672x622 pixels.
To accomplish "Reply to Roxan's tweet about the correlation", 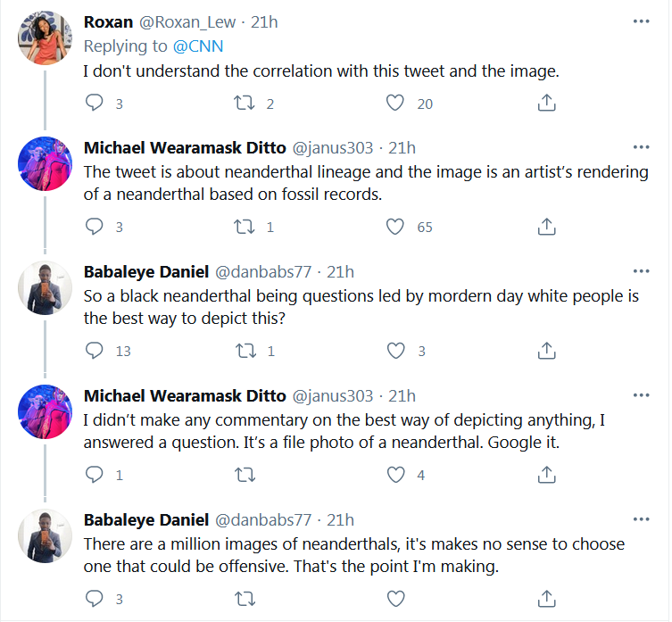I will pyautogui.click(x=95, y=103).
